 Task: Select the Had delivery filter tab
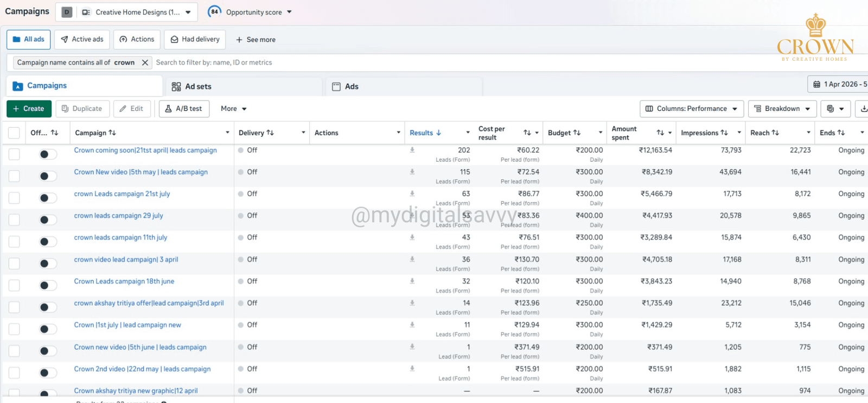tap(195, 39)
